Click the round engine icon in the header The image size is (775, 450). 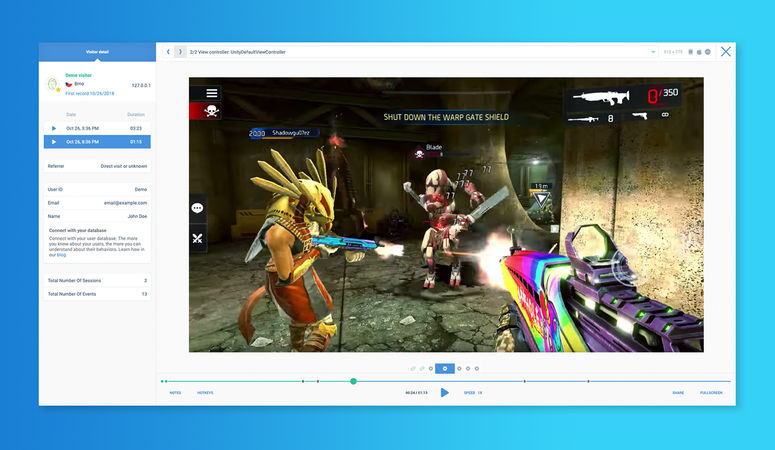point(708,52)
